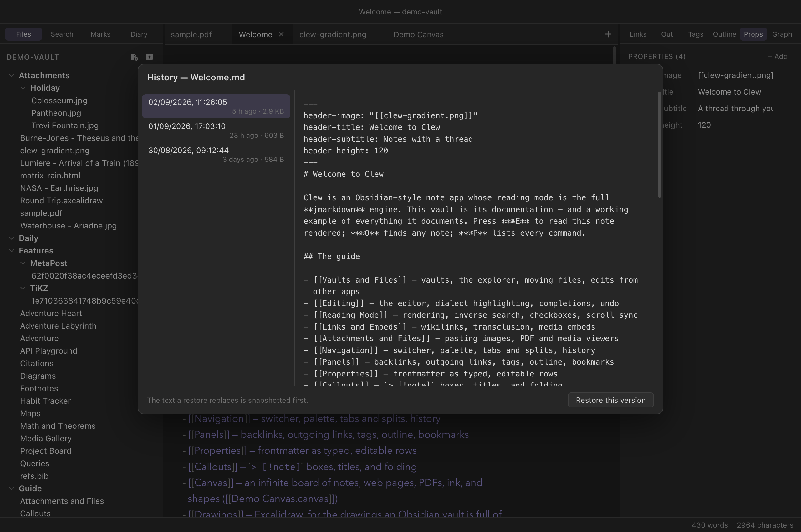The width and height of the screenshot is (801, 532).
Task: Open the Links panel tab
Action: coord(638,34)
